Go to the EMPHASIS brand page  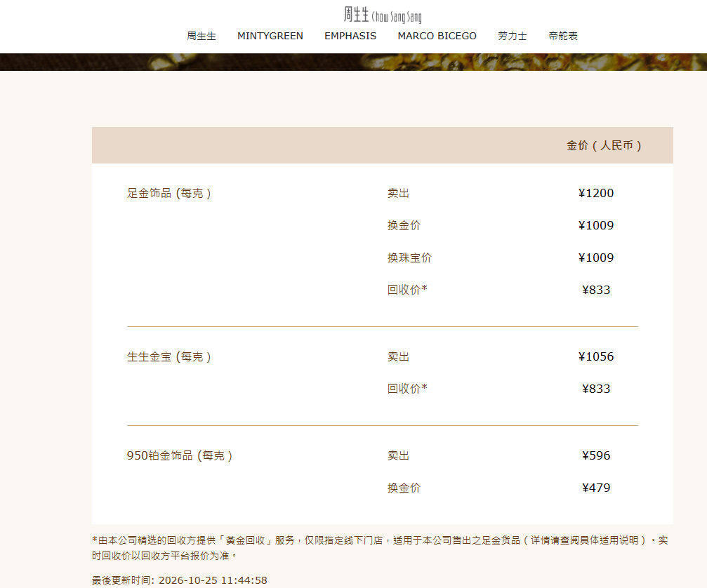coord(350,36)
